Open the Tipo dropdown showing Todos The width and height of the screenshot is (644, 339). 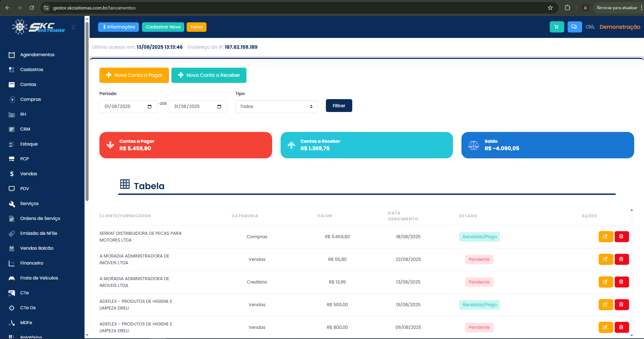pos(276,107)
